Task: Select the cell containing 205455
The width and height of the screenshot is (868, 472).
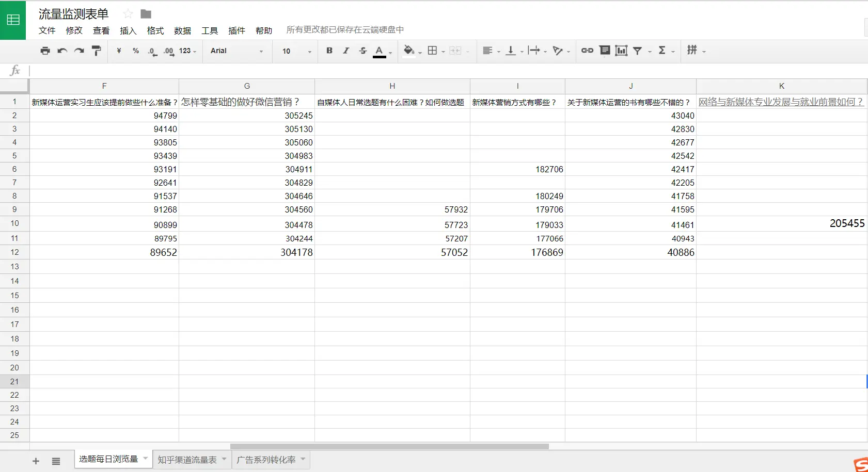Action: point(782,223)
